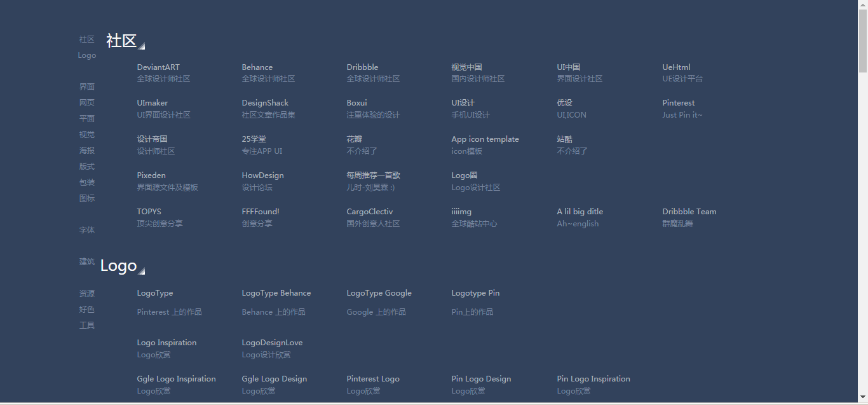Open Logo圈 link
The image size is (868, 405).
tap(465, 175)
